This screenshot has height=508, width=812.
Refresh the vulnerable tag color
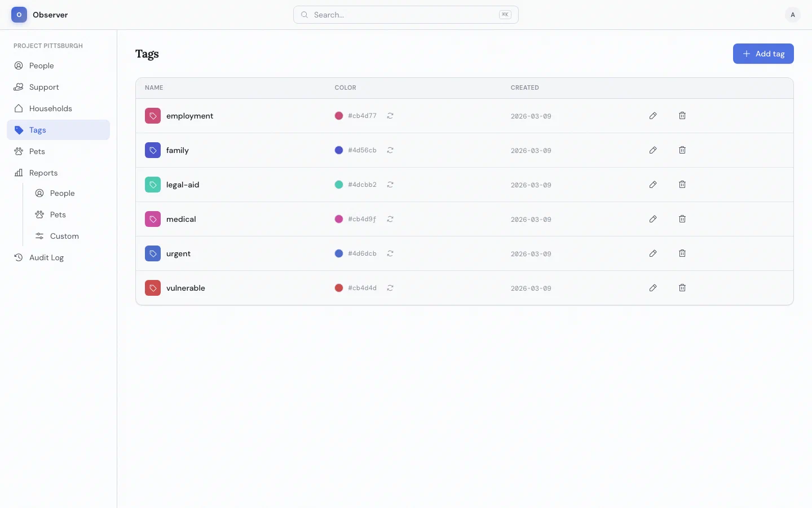click(x=390, y=288)
